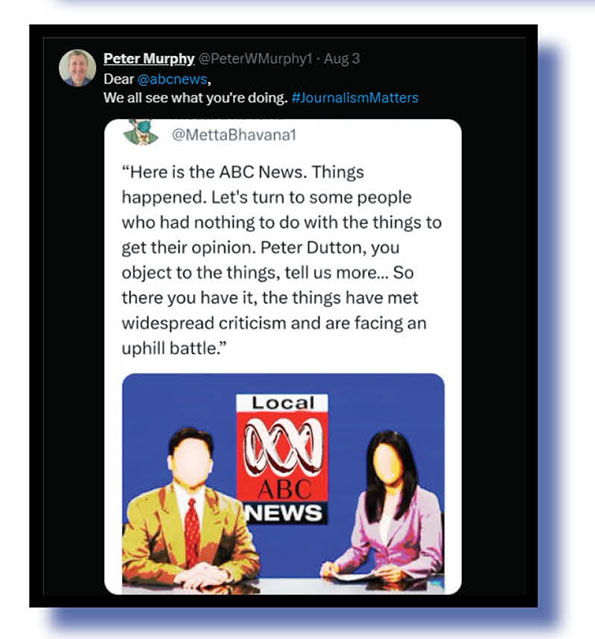This screenshot has height=639, width=595.
Task: Open the quoted tweet text about Peter Dutton
Action: tap(281, 260)
